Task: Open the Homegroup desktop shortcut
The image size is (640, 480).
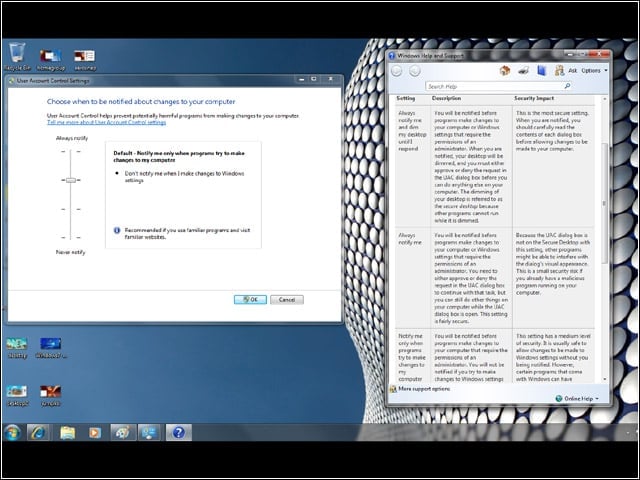Action: pos(51,59)
